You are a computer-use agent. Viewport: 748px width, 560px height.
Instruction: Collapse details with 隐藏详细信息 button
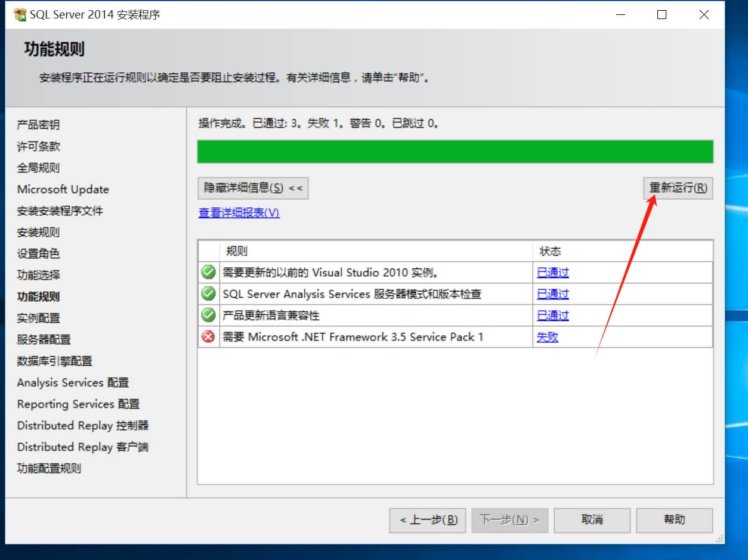(253, 188)
